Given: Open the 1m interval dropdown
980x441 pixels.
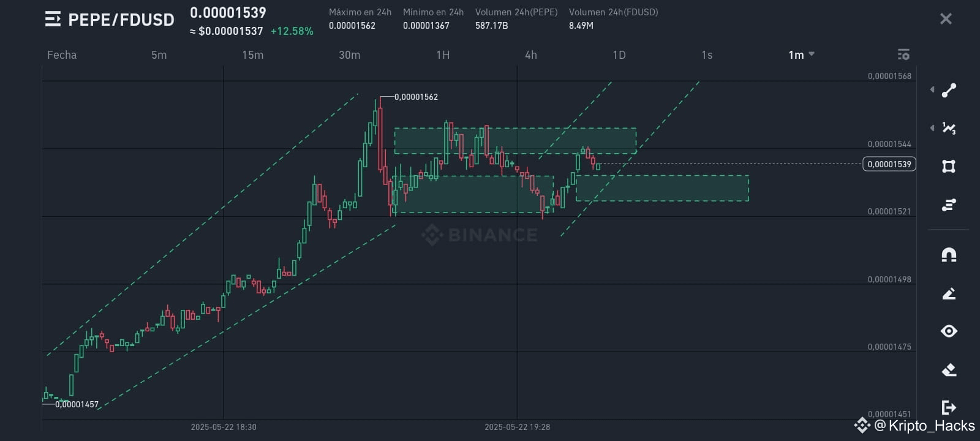Looking at the screenshot, I should click(801, 55).
